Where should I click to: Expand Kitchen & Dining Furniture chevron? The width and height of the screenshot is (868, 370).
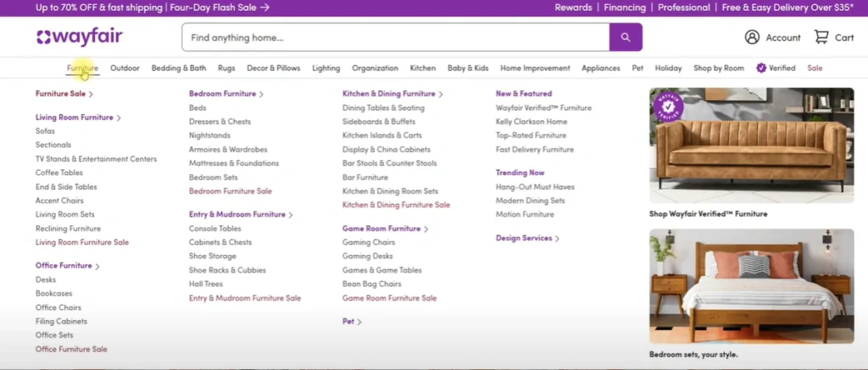(441, 95)
